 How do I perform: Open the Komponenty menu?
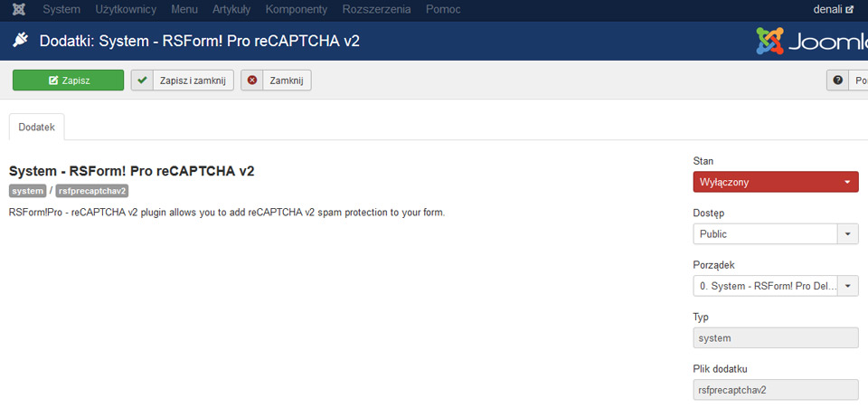[x=297, y=9]
